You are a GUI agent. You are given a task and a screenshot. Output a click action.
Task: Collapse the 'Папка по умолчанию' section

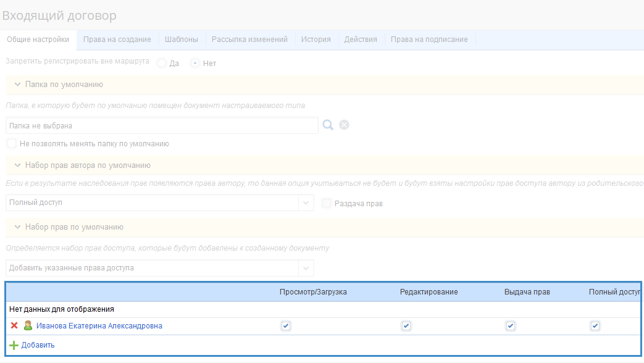(18, 85)
